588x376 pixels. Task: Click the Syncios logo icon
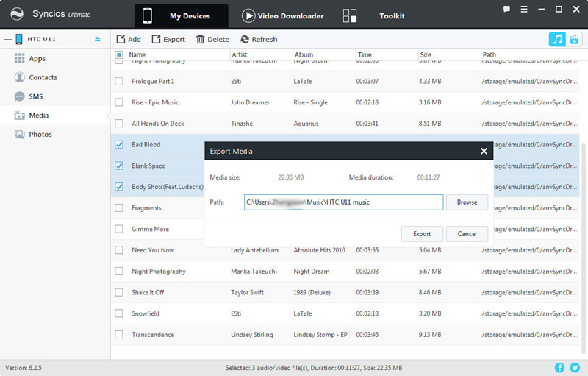coord(17,14)
